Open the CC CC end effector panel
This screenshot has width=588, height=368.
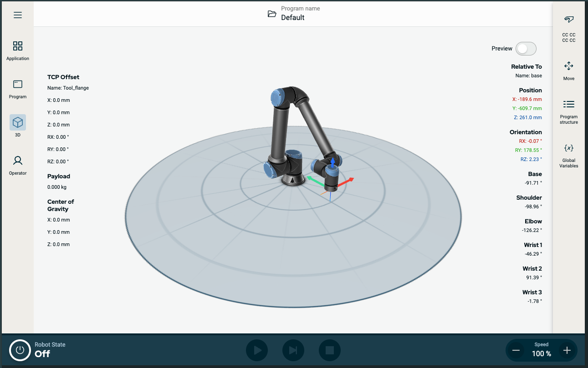point(568,20)
